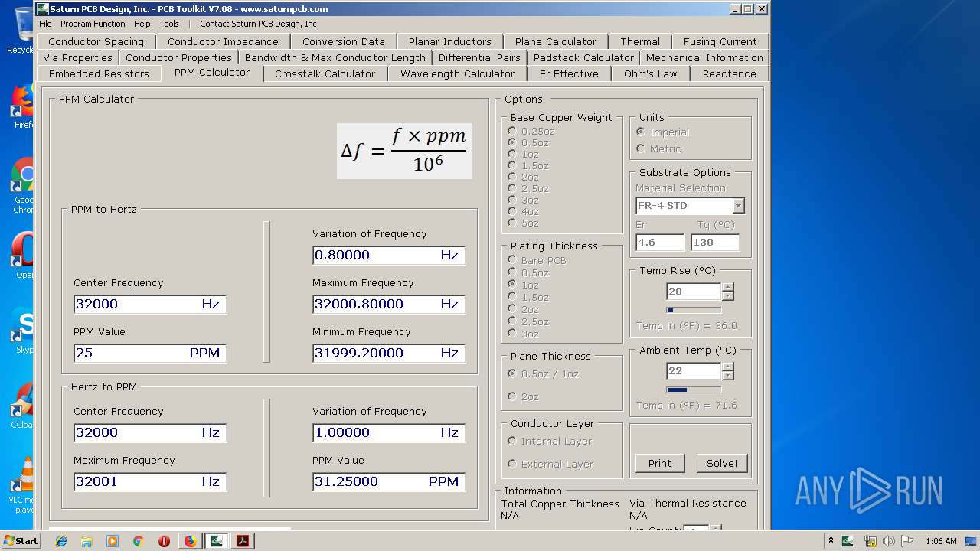Image resolution: width=980 pixels, height=551 pixels.
Task: Open the VLC media player desktop shortcut
Action: (21, 484)
